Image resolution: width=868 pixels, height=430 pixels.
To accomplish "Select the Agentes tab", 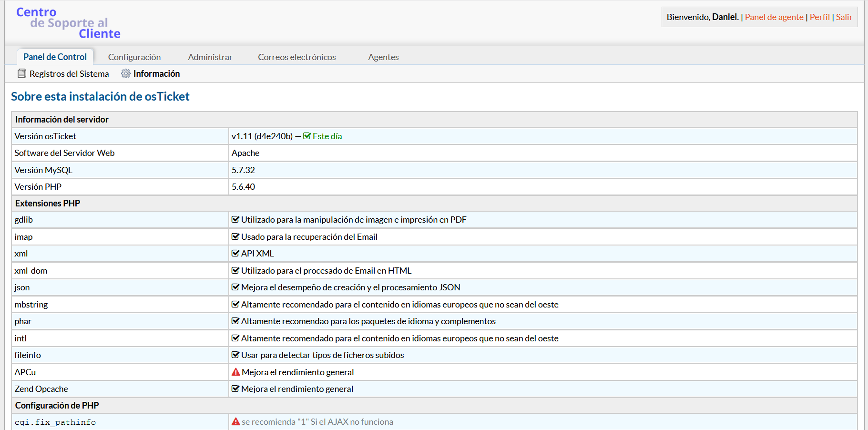I will (x=383, y=57).
